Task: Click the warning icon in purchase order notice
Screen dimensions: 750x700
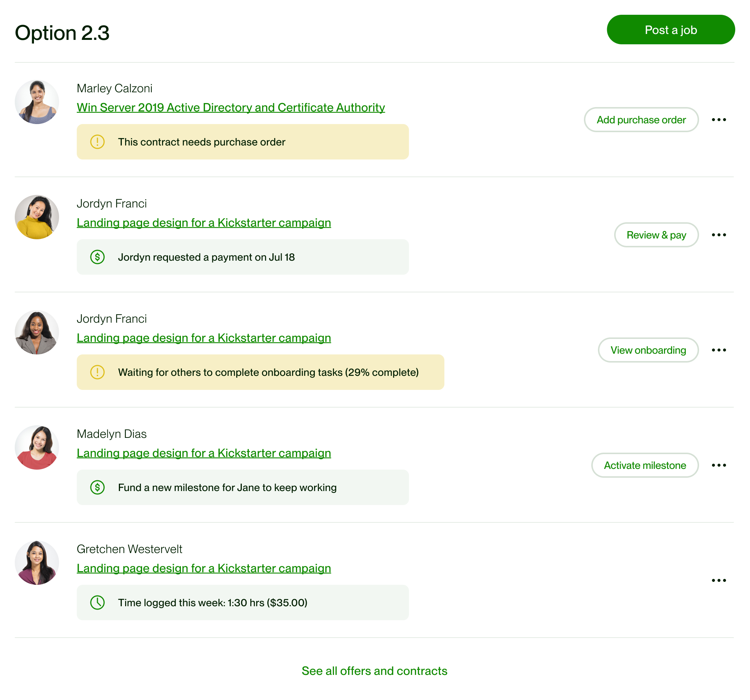Action: click(x=97, y=142)
